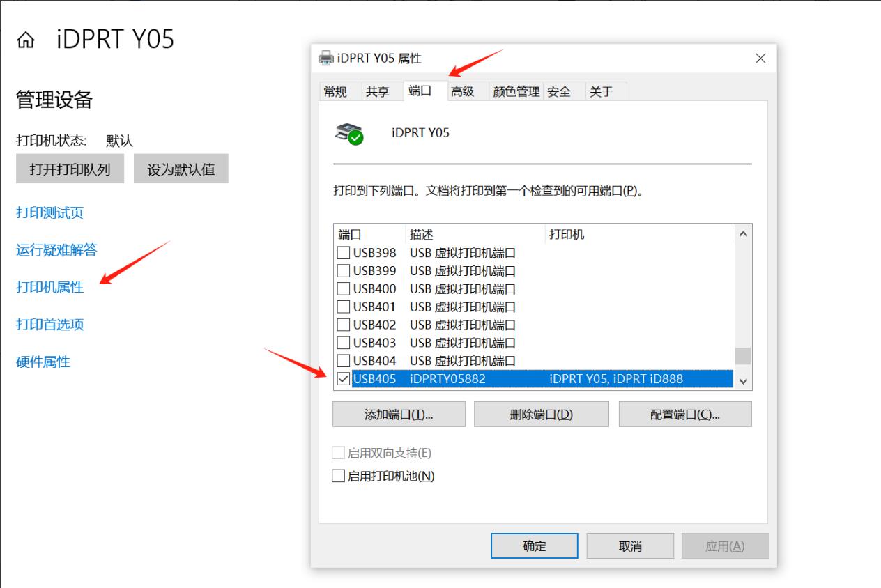Click the port list scrollbar thumb
This screenshot has width=881, height=588.
pyautogui.click(x=743, y=355)
